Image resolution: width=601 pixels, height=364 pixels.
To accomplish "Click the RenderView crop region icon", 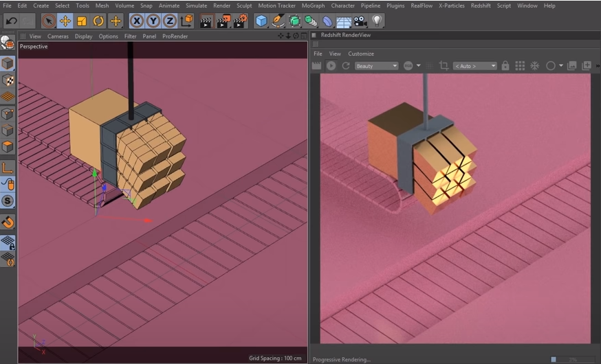I will [x=444, y=66].
